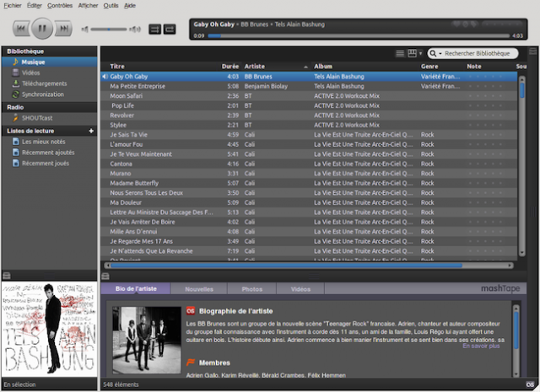
Task: Click the En savoir plus link
Action: click(x=481, y=346)
